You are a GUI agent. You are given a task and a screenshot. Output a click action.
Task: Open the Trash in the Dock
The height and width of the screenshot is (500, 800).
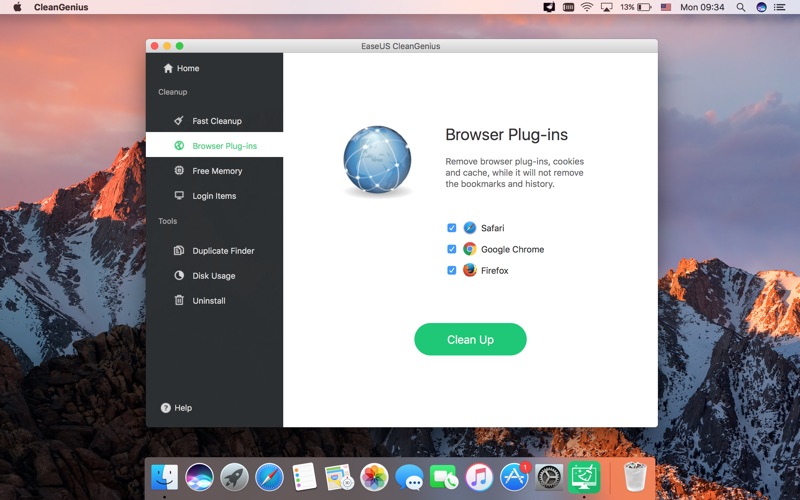635,477
